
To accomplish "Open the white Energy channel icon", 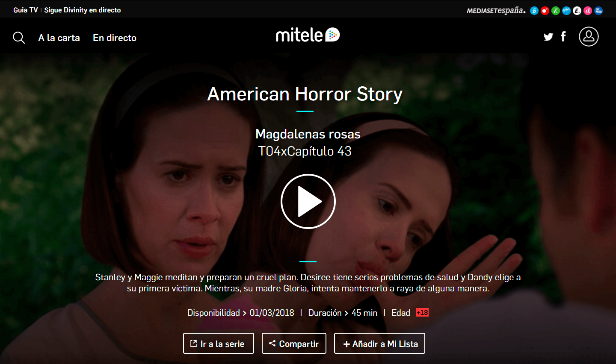I will pos(577,11).
